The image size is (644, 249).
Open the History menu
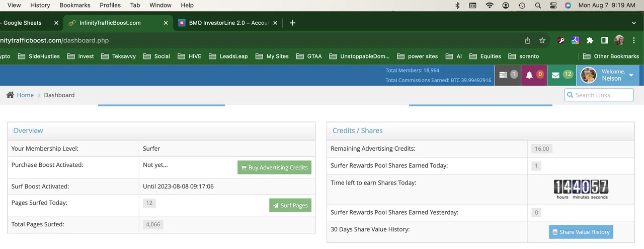tap(40, 5)
